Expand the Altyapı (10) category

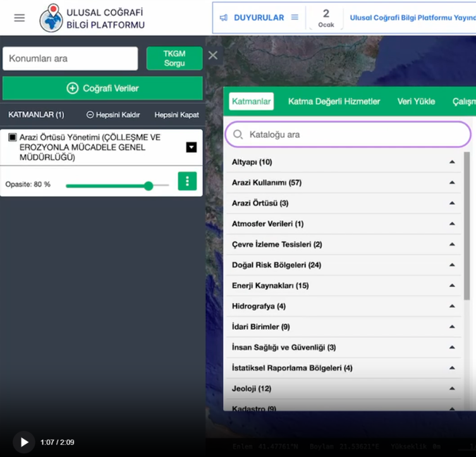tap(452, 162)
